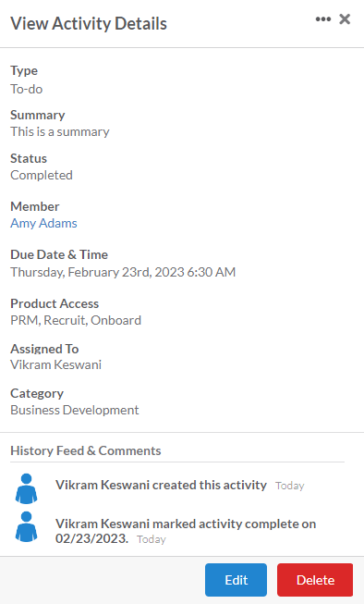Click Vikram Keswani under Assigned To
The height and width of the screenshot is (604, 364).
click(x=55, y=364)
